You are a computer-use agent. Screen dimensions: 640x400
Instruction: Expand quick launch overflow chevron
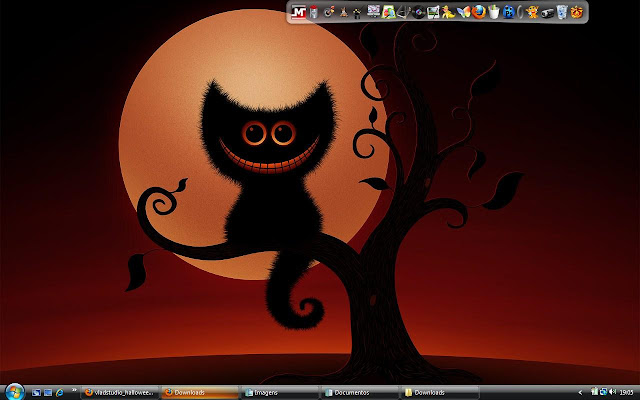pos(74,390)
